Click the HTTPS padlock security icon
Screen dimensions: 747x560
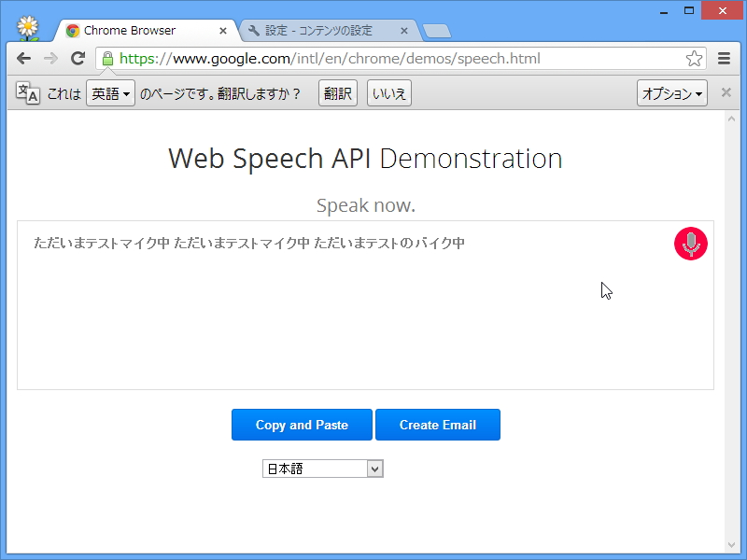pos(108,58)
